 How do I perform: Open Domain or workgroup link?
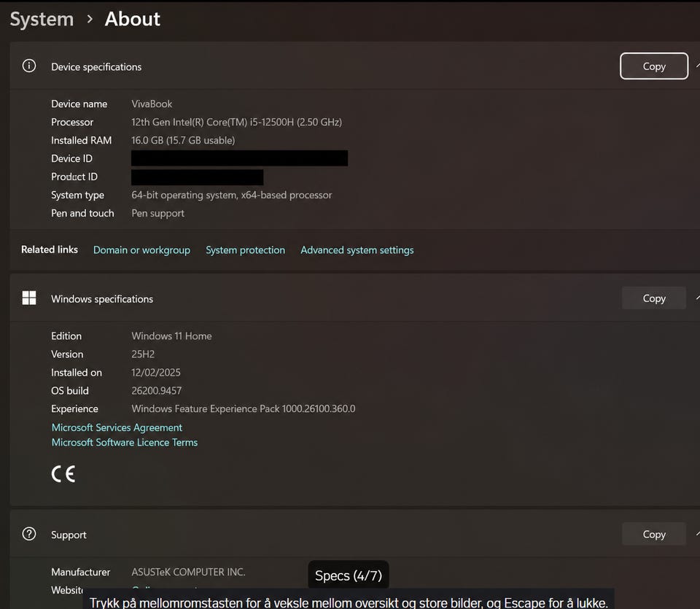point(141,250)
